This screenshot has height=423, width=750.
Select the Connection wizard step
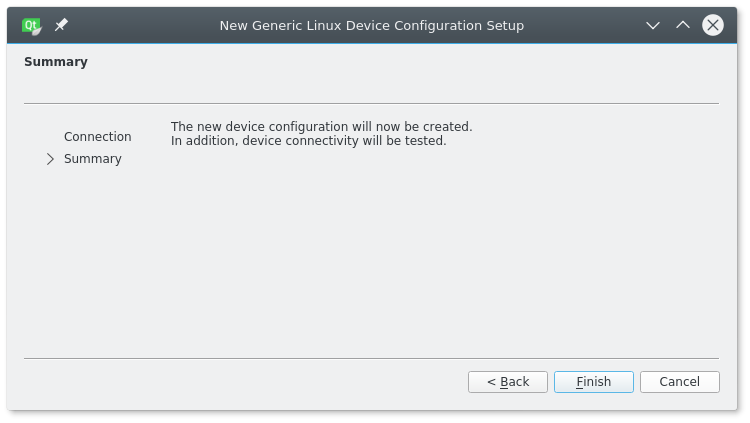point(97,137)
